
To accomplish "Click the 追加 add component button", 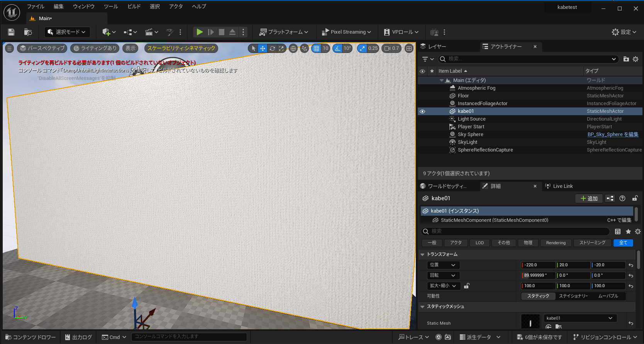I will [589, 198].
